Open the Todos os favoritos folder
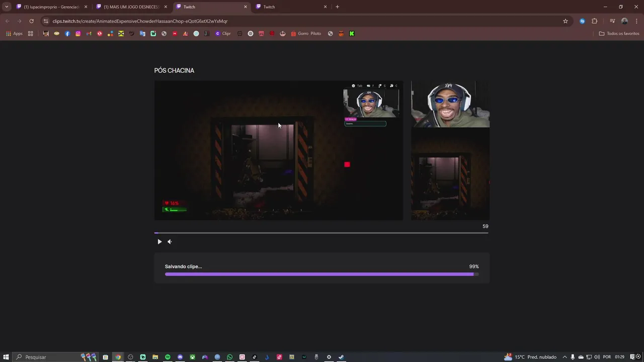Viewport: 644px width, 362px height. (x=619, y=34)
